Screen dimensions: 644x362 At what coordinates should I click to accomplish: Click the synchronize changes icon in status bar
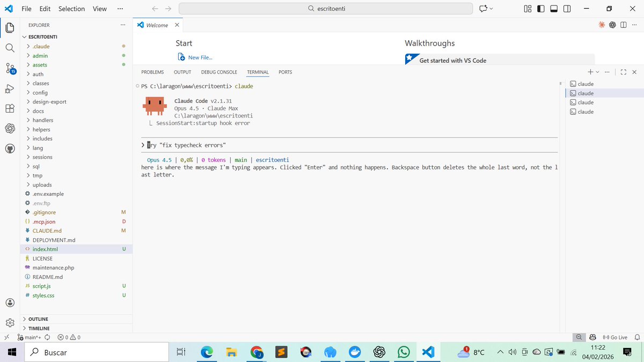[x=47, y=337]
